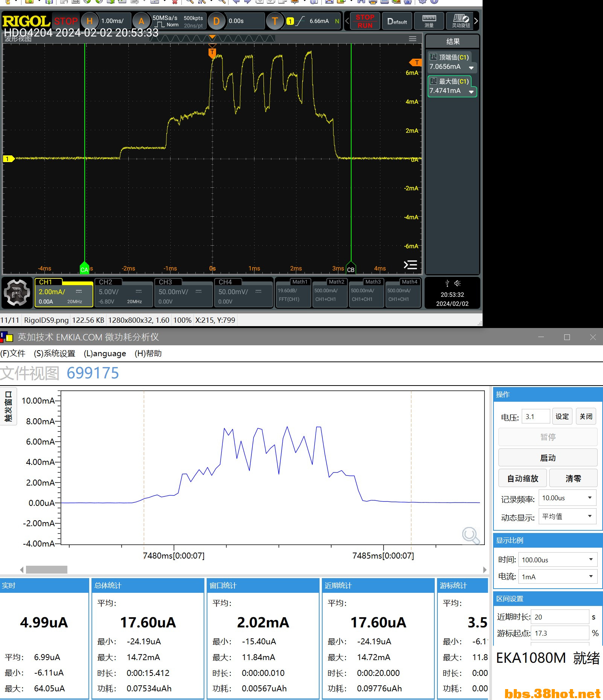Open the waveform view hamburger menu
This screenshot has width=603, height=700.
point(413,39)
